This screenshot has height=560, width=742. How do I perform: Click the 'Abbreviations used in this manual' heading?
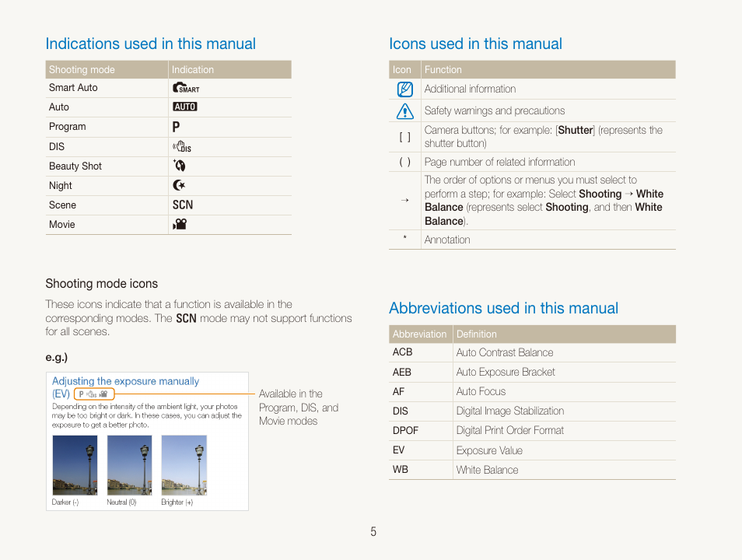point(503,308)
